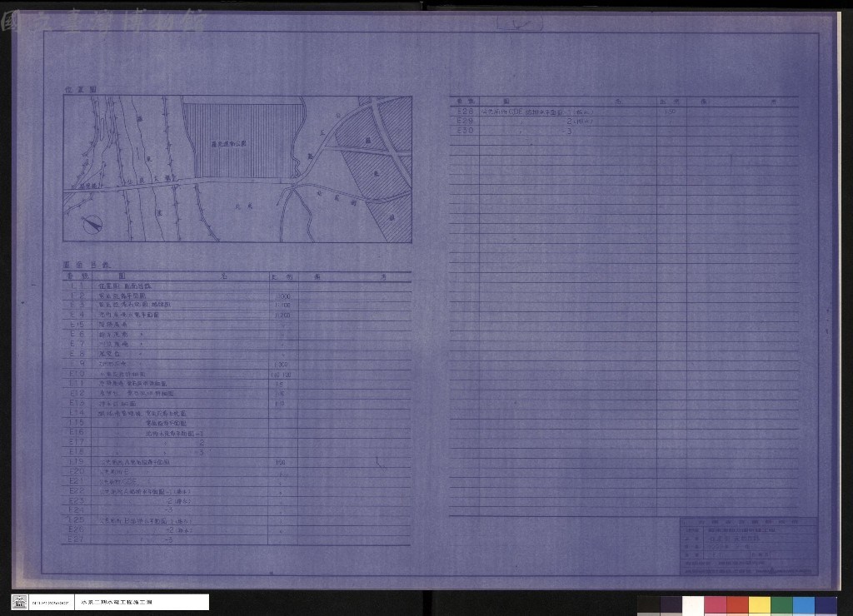This screenshot has height=616, width=853.
Task: Select the green color calibration swatch
Action: (781, 606)
